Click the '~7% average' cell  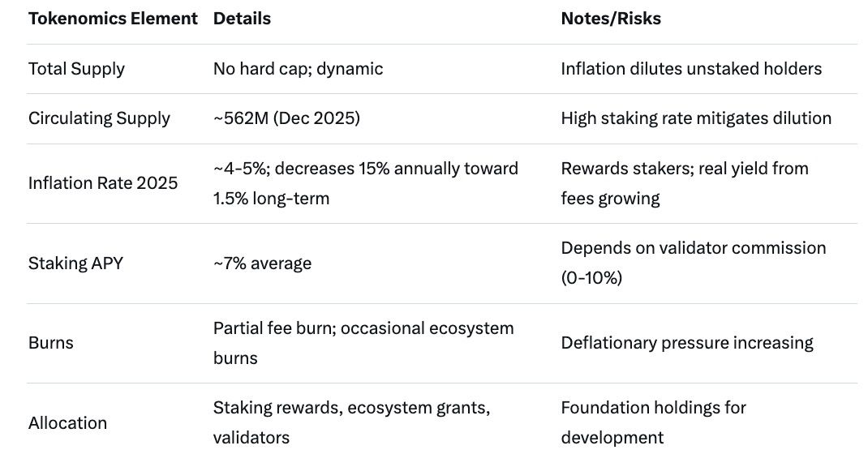click(x=262, y=263)
